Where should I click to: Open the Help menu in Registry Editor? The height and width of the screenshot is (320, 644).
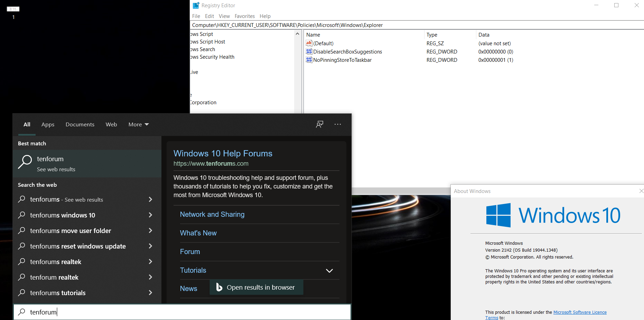265,16
